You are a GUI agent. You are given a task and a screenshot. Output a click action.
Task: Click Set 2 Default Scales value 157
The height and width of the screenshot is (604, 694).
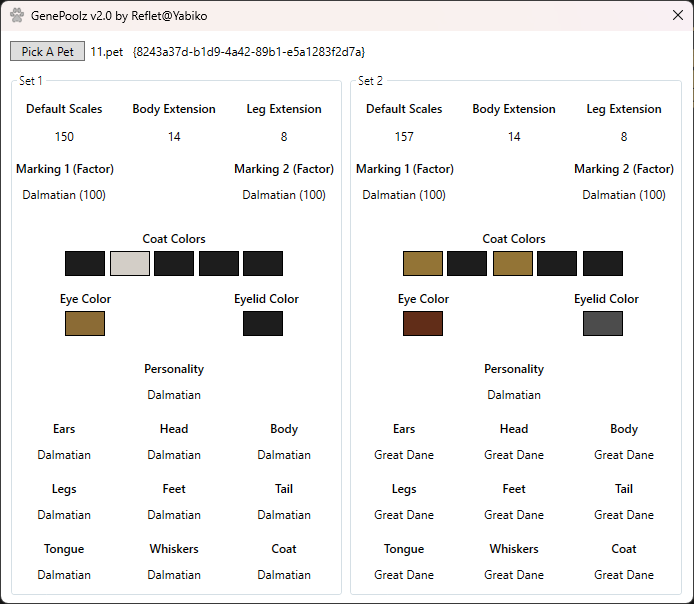(404, 137)
